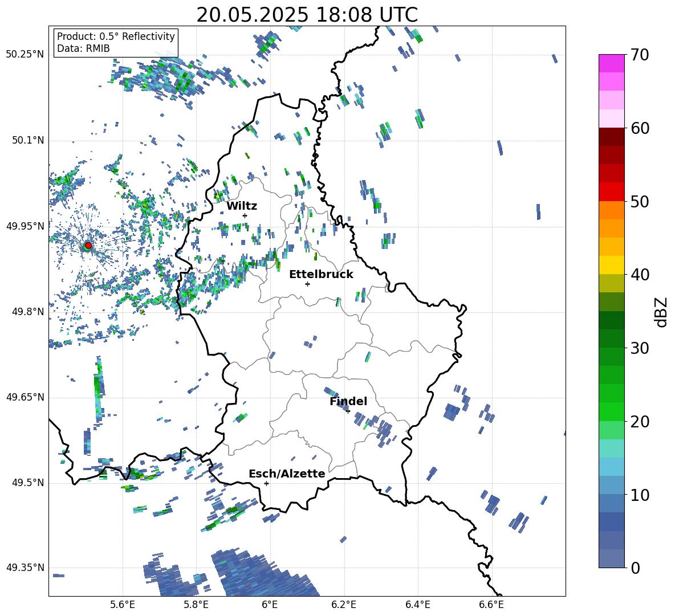This screenshot has width=675, height=616.
Task: Click the colorbar tick label 20
Action: click(x=640, y=422)
